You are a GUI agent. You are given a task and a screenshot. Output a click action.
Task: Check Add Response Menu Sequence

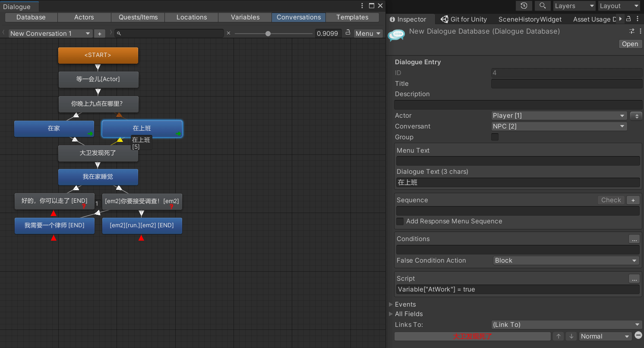(x=400, y=221)
